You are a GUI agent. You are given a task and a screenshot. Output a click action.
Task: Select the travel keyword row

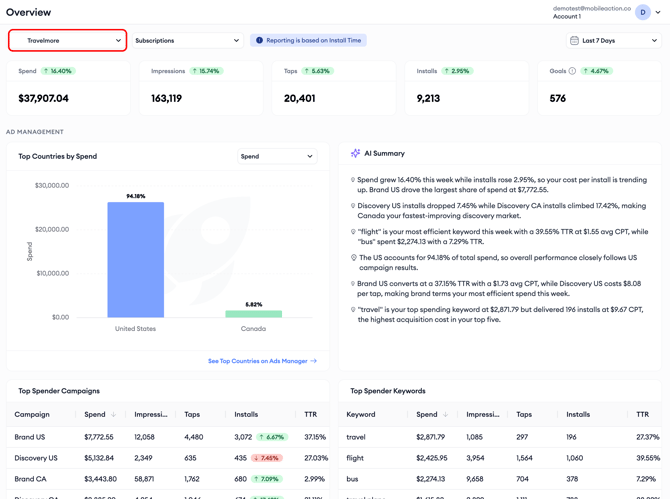point(500,437)
